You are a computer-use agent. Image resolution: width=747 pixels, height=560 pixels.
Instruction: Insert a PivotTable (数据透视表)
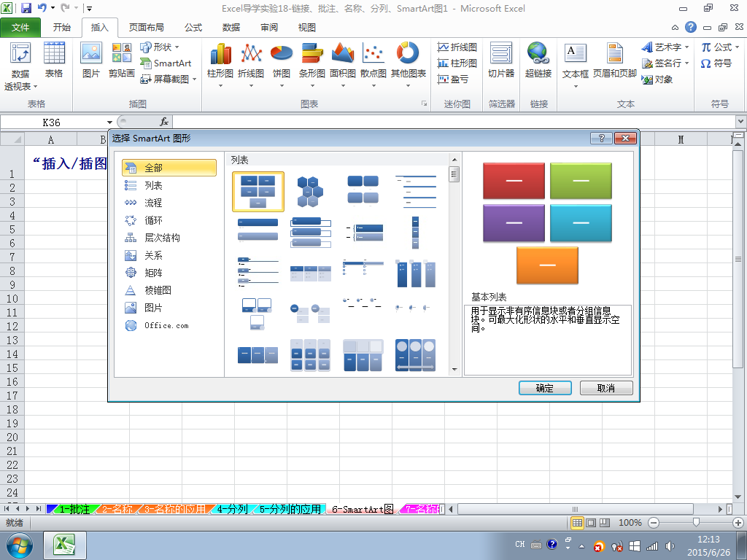pos(20,66)
